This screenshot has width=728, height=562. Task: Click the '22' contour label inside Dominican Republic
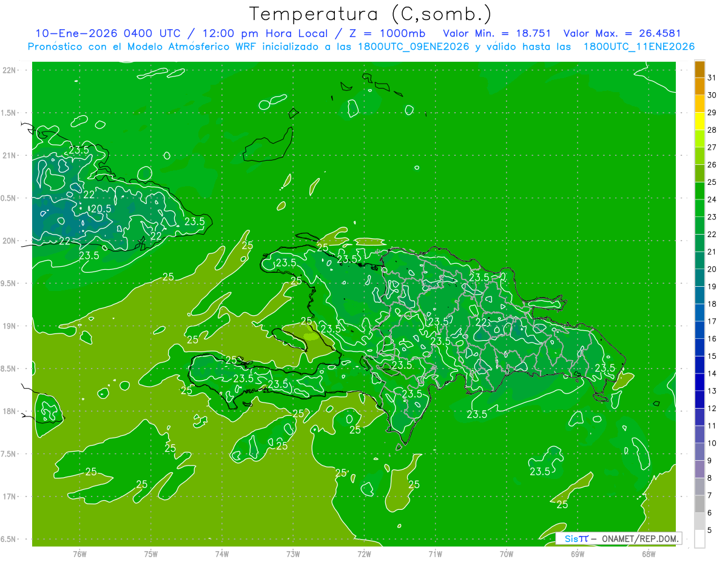click(482, 322)
